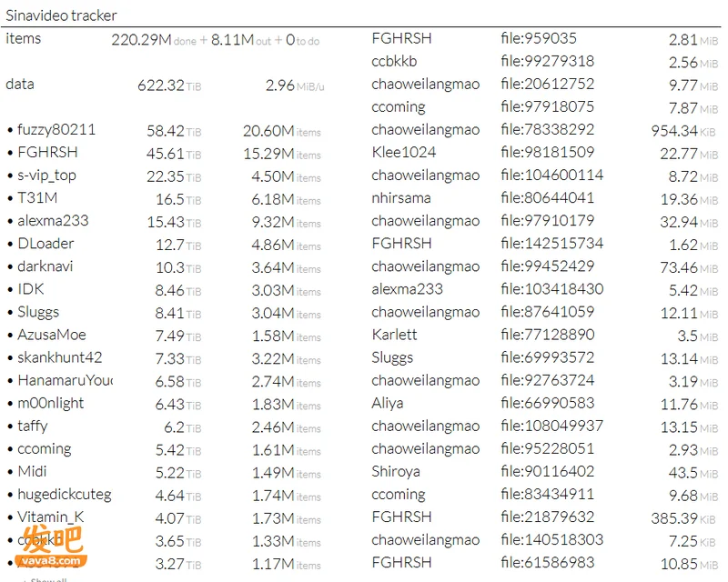Select m00nlight user name
The width and height of the screenshot is (728, 582).
tap(51, 404)
